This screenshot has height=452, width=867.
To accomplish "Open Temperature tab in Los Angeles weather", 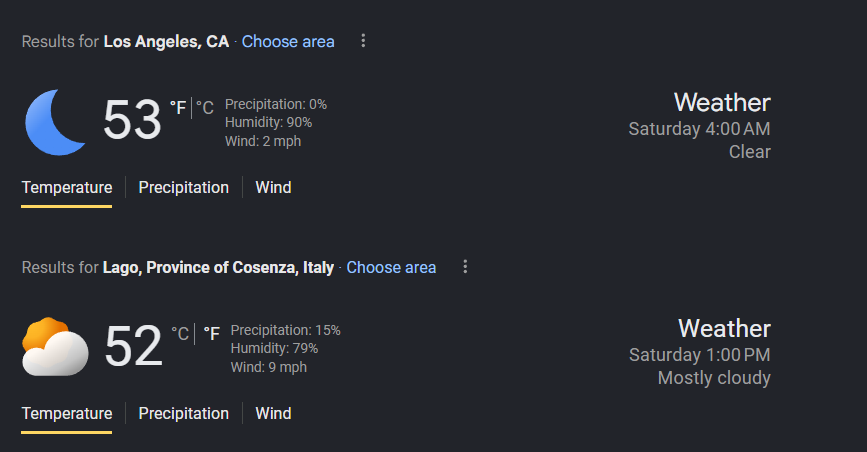I will point(66,187).
